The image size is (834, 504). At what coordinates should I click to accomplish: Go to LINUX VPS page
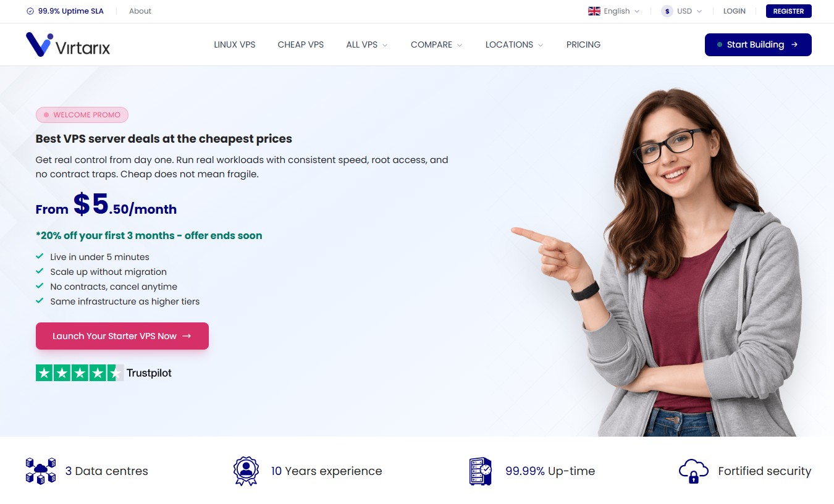tap(235, 44)
